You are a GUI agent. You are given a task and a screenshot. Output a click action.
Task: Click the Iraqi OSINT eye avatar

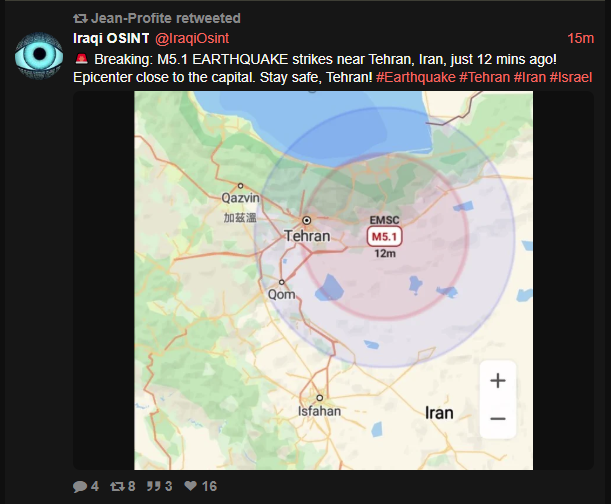(39, 56)
